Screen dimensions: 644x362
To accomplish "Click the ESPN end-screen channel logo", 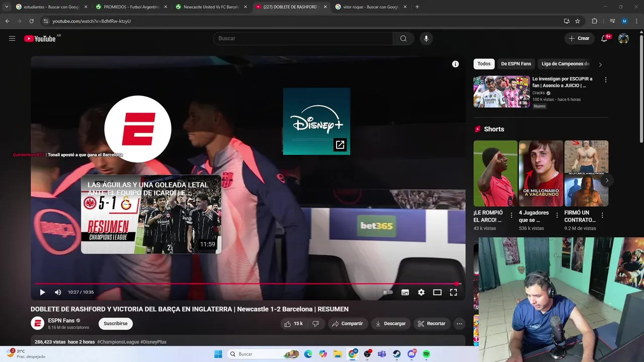I will tap(138, 129).
